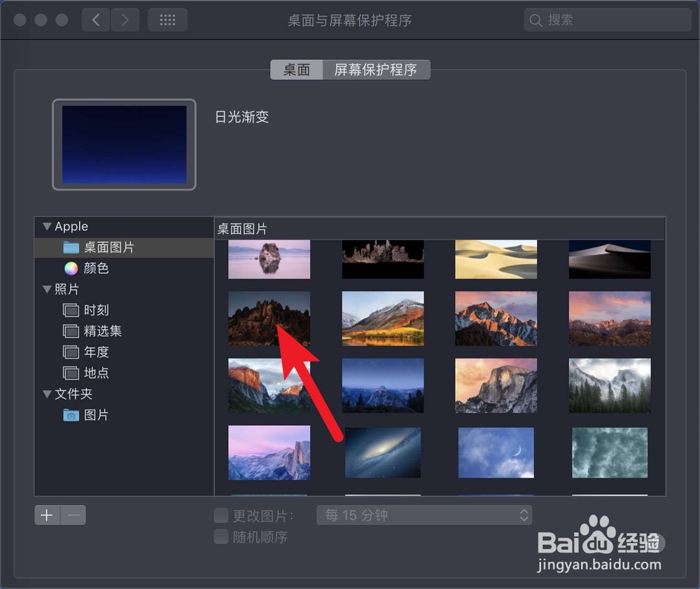Open the 每 15 分钟 interval dropdown

pyautogui.click(x=423, y=515)
